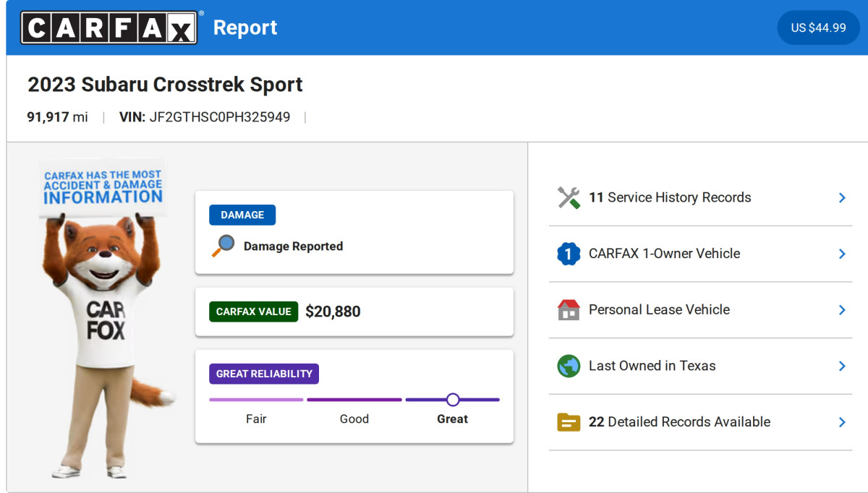The height and width of the screenshot is (493, 868).
Task: Click the folder Detailed Records icon
Action: pos(569,422)
